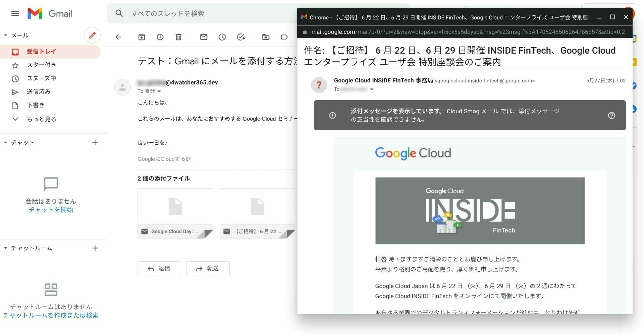Open スター付き starred folder
This screenshot has width=644, height=335.
(50, 65)
